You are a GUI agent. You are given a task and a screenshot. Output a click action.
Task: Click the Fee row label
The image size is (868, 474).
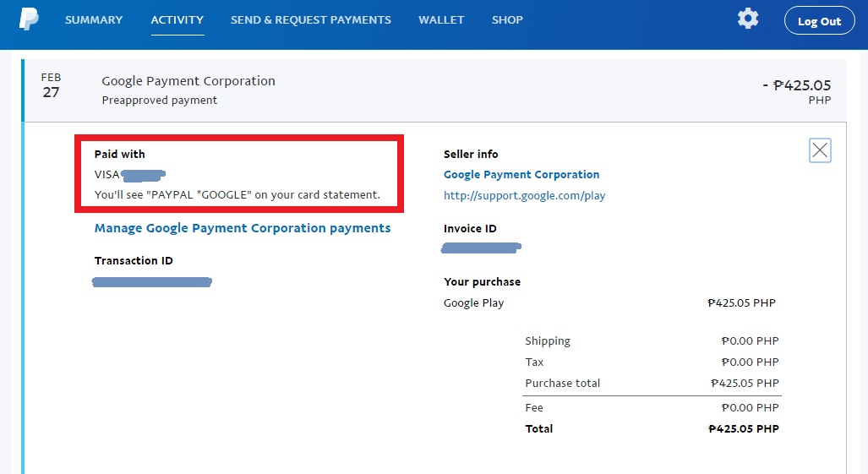coord(533,407)
